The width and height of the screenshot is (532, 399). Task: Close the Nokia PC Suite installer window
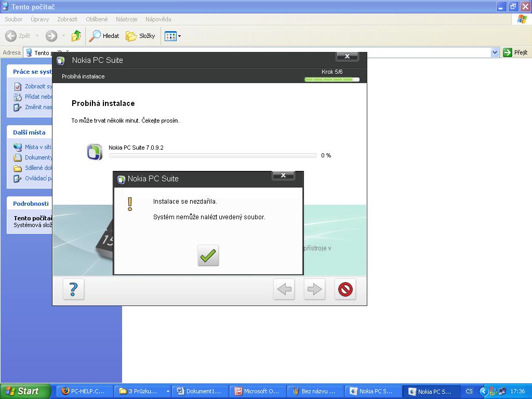pyautogui.click(x=347, y=56)
